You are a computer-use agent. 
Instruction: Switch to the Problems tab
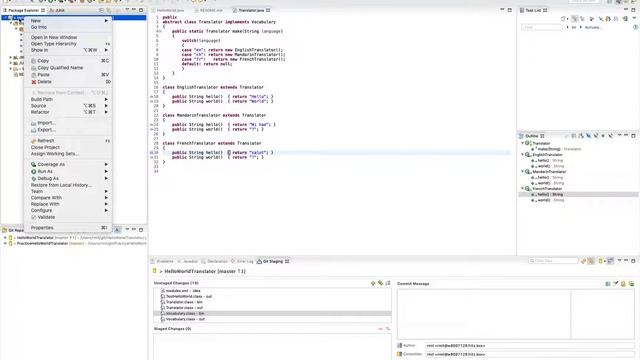coord(163,261)
